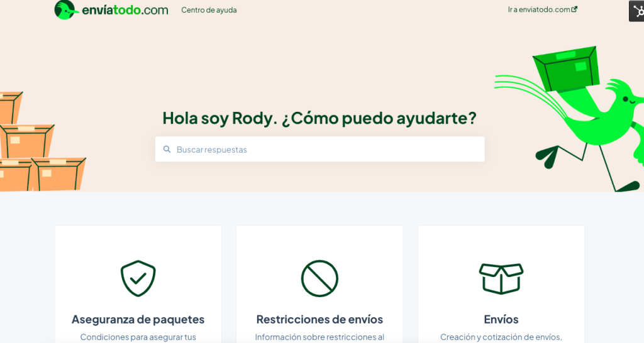The height and width of the screenshot is (343, 644).
Task: Click the green bird logo icon
Action: [65, 10]
